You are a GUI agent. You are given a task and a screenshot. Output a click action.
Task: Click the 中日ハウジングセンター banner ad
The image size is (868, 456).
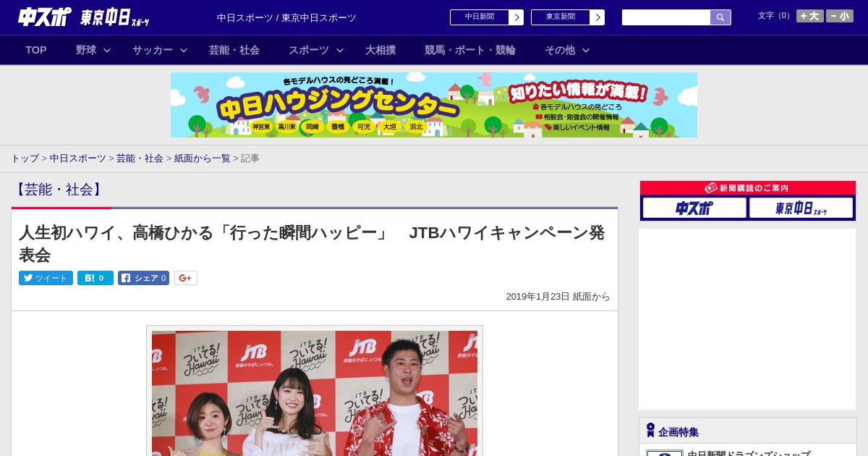pyautogui.click(x=434, y=105)
